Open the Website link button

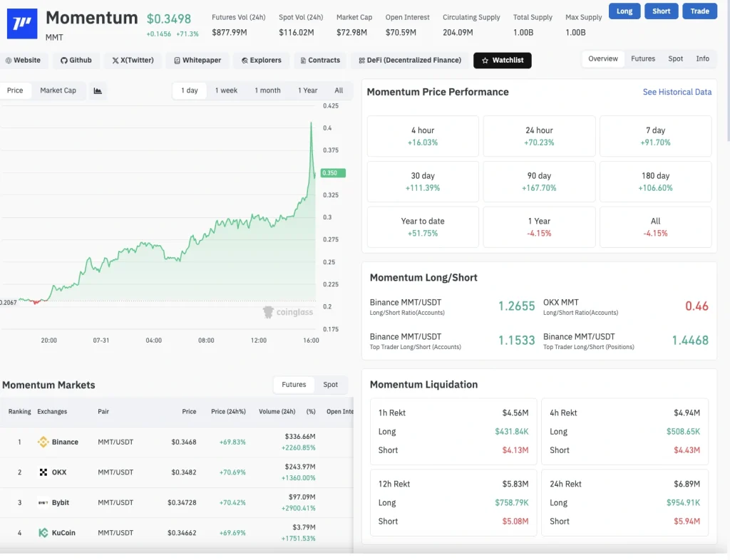22,61
